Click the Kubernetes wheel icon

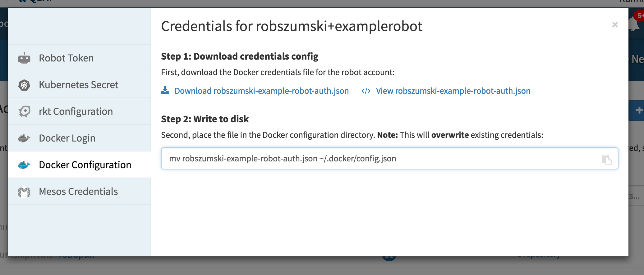coord(24,85)
